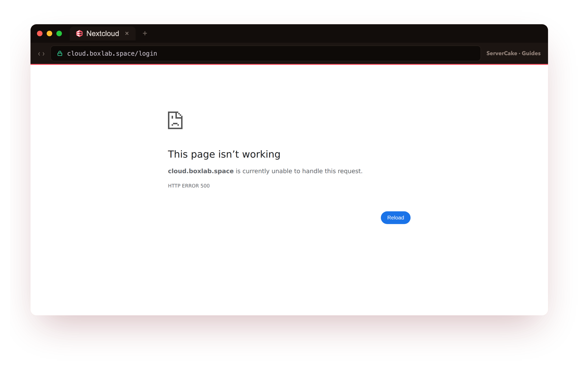Select the Nextcloud browser tab
Image resolution: width=588 pixels, height=371 pixels.
(x=103, y=33)
